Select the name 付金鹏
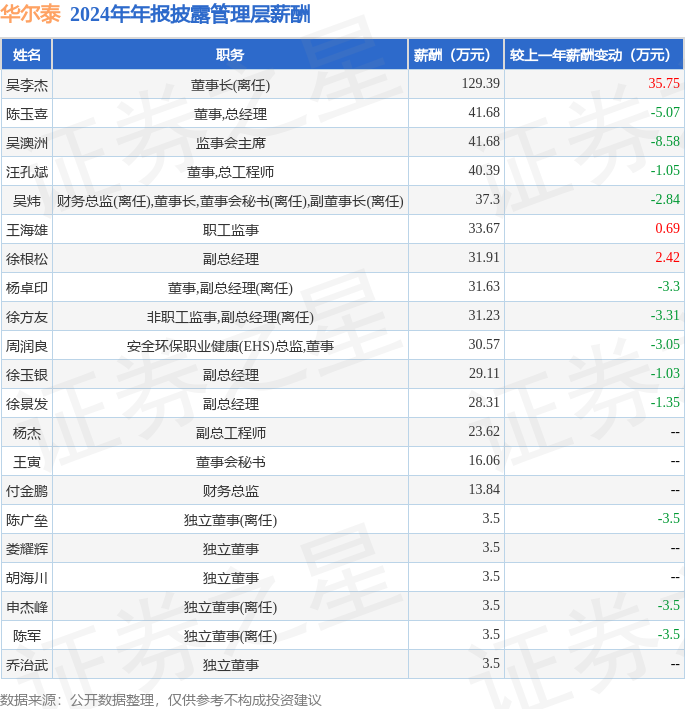 (27, 491)
